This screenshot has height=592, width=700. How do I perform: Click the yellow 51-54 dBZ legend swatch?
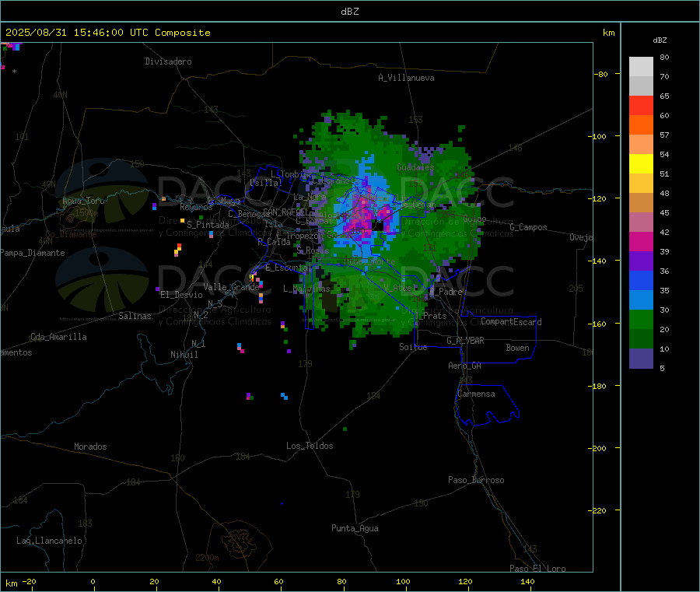click(641, 164)
